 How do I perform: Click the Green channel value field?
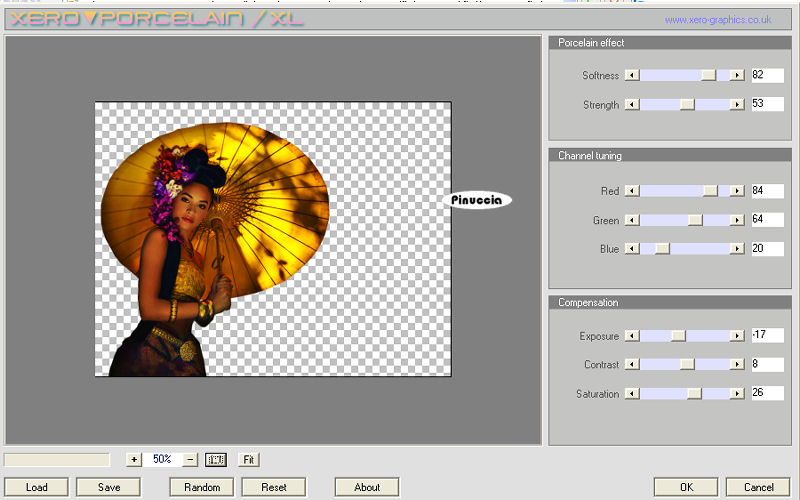point(767,220)
